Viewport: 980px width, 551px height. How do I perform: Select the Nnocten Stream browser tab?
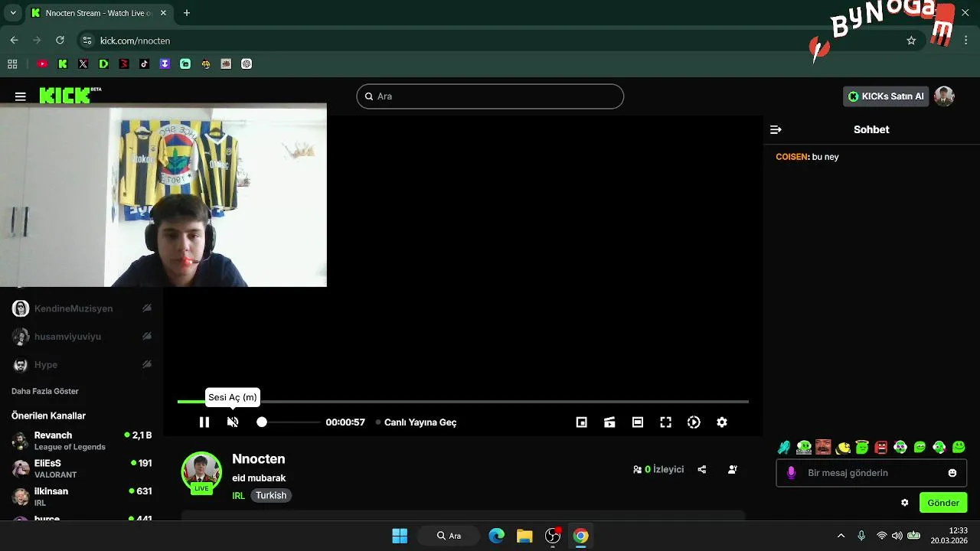(x=99, y=13)
